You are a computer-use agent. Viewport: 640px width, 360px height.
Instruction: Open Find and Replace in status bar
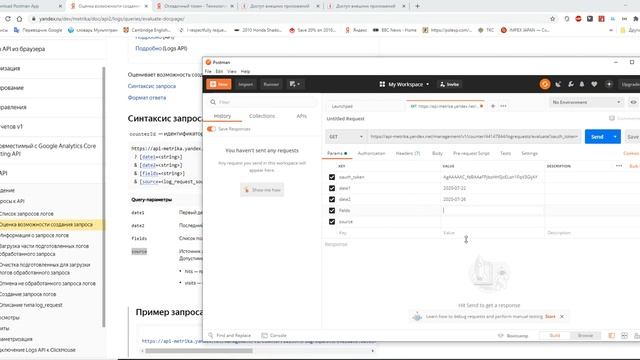tap(230, 336)
